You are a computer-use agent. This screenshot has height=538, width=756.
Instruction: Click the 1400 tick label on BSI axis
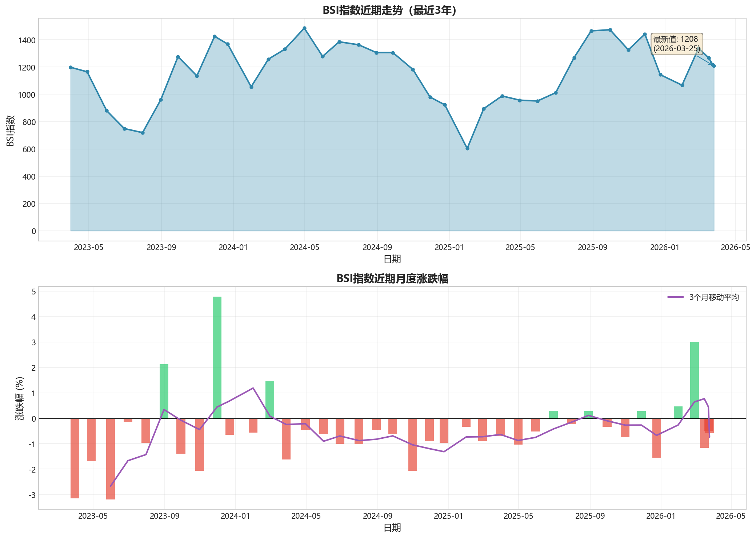coord(27,40)
